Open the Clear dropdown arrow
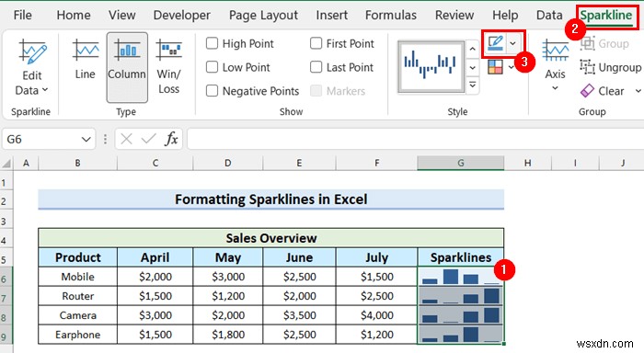644x353 pixels. pyautogui.click(x=638, y=91)
